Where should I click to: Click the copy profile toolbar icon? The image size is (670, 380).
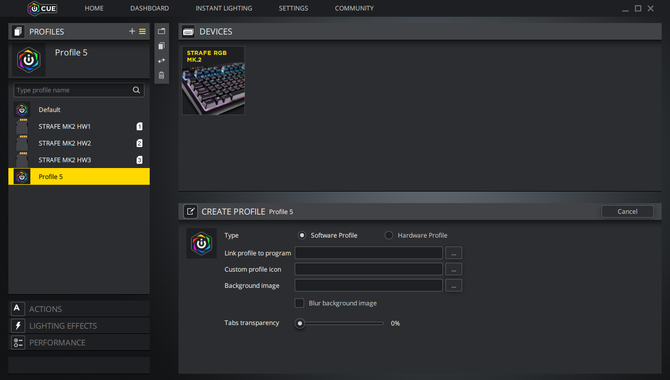point(162,46)
